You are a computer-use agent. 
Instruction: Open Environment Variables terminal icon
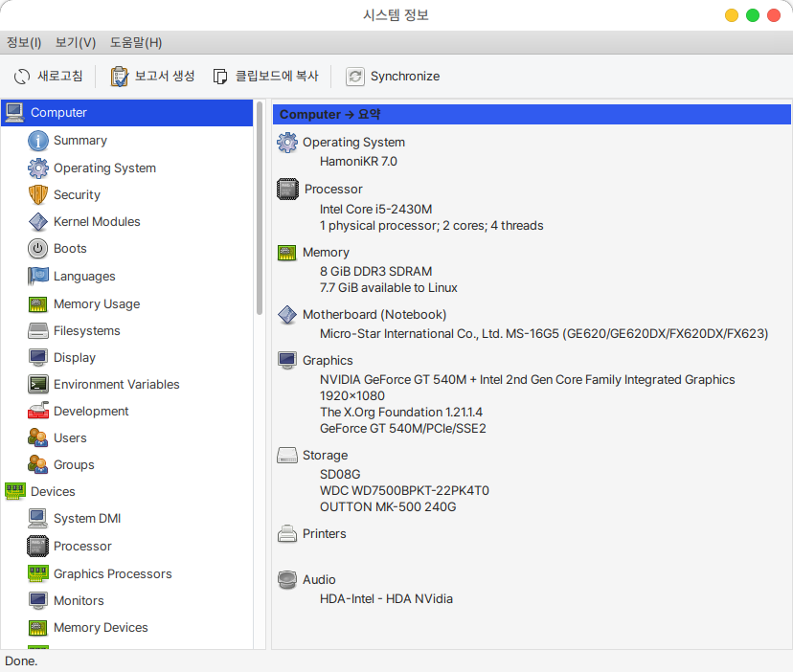pyautogui.click(x=37, y=384)
